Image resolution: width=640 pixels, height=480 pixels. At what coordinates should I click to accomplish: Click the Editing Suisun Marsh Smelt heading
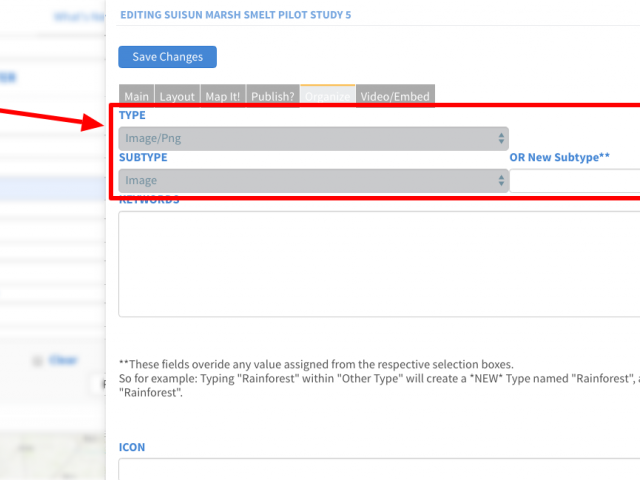click(236, 15)
